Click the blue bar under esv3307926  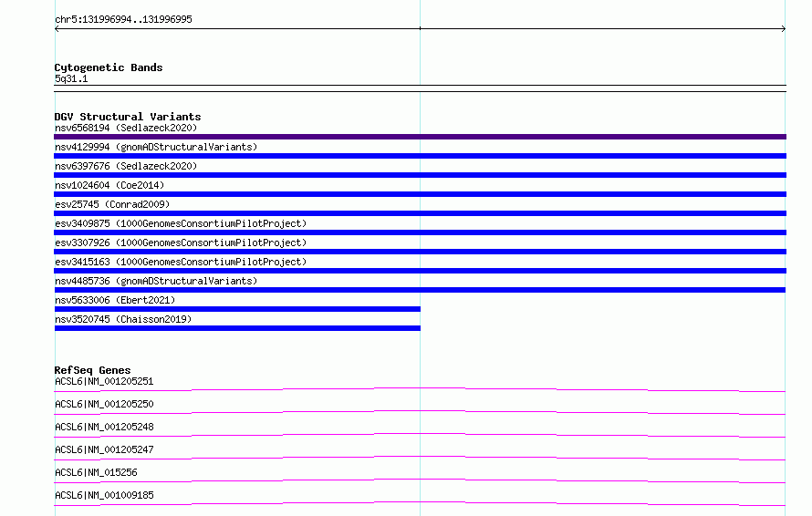[420, 252]
